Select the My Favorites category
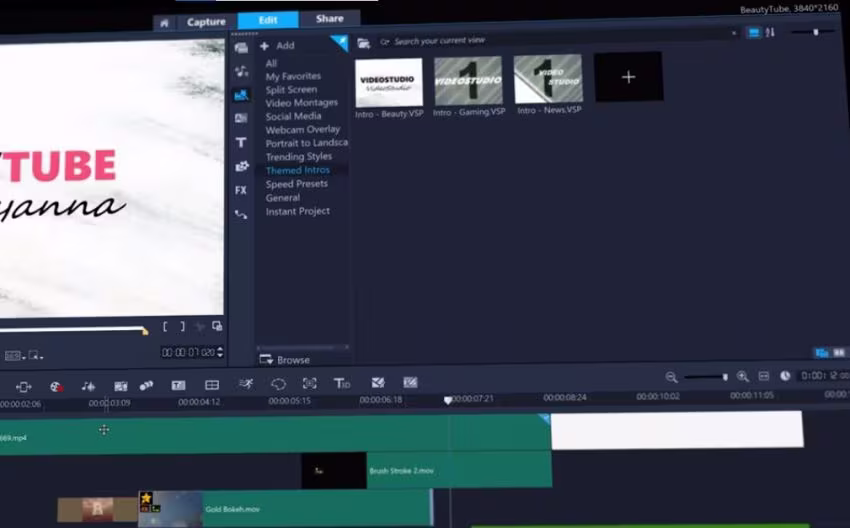Screen dimensions: 850x528 tap(293, 76)
